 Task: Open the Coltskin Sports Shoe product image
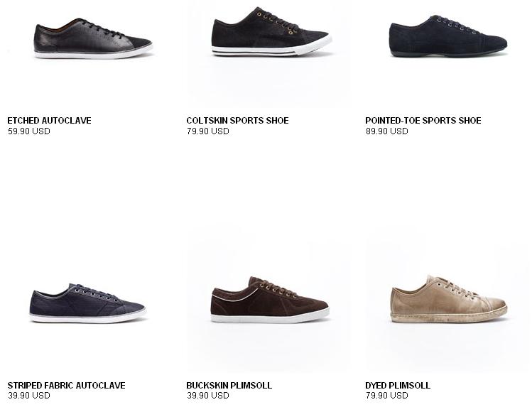[x=271, y=32]
